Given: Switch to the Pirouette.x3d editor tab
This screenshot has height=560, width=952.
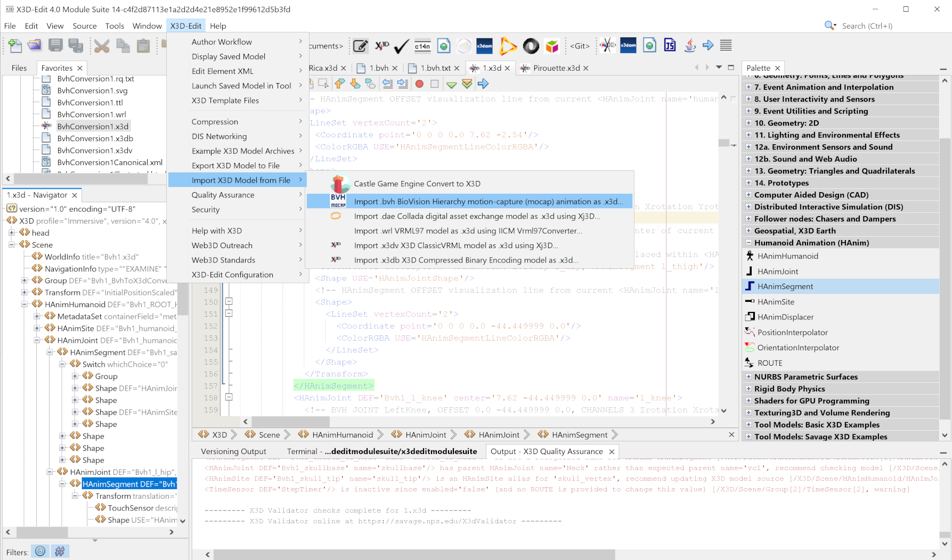Looking at the screenshot, I should point(556,68).
